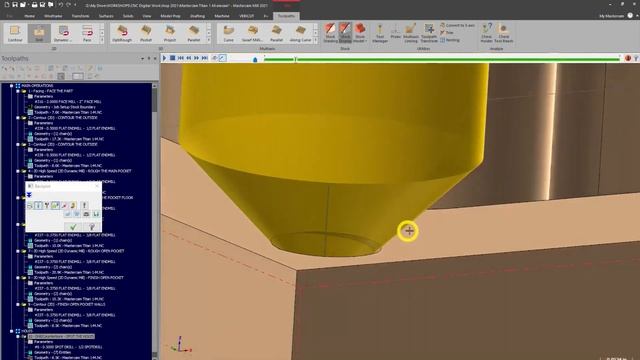This screenshot has height=360, width=640.
Task: Play the backplot simulation
Action: pyautogui.click(x=164, y=58)
